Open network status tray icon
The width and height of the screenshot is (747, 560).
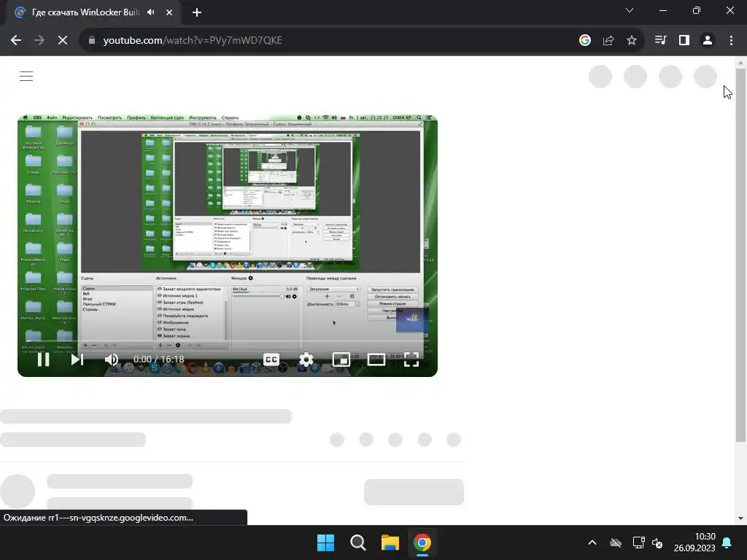(638, 542)
